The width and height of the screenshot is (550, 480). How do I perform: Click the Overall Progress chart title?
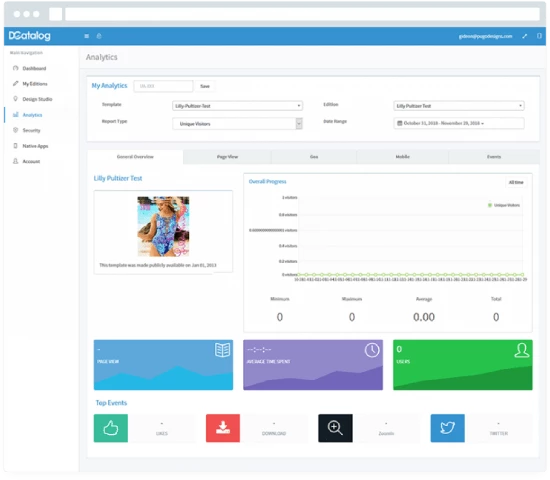(268, 181)
